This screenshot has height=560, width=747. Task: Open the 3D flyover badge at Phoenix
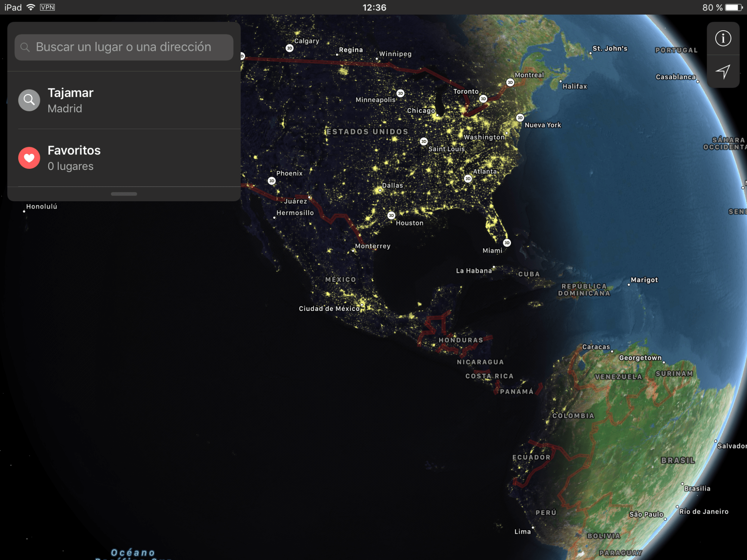(x=272, y=181)
